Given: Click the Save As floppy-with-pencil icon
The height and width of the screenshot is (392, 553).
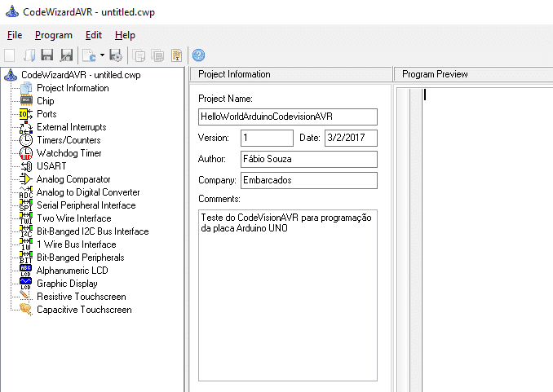Looking at the screenshot, I should click(x=66, y=55).
